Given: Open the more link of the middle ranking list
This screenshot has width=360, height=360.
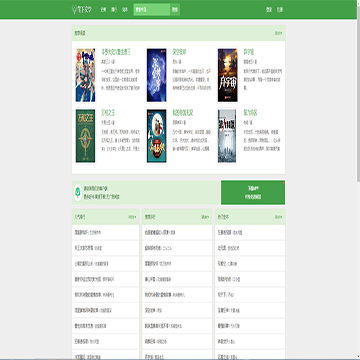Looking at the screenshot, I should 205,217.
